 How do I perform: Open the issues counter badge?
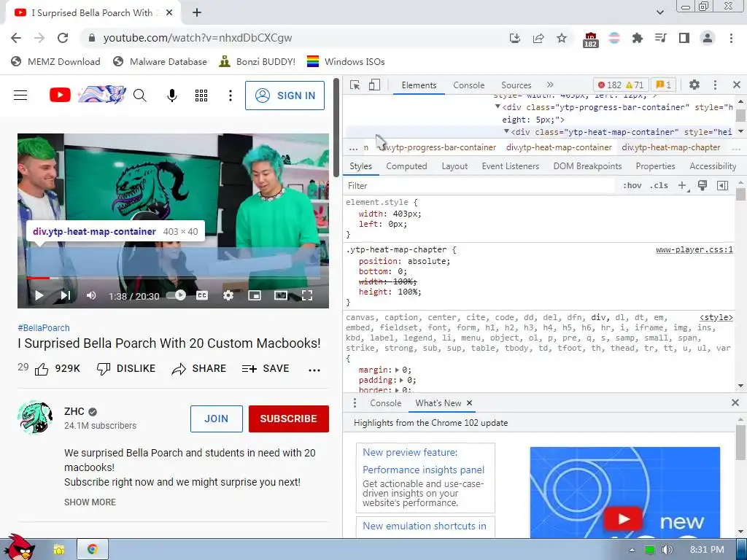click(x=664, y=85)
